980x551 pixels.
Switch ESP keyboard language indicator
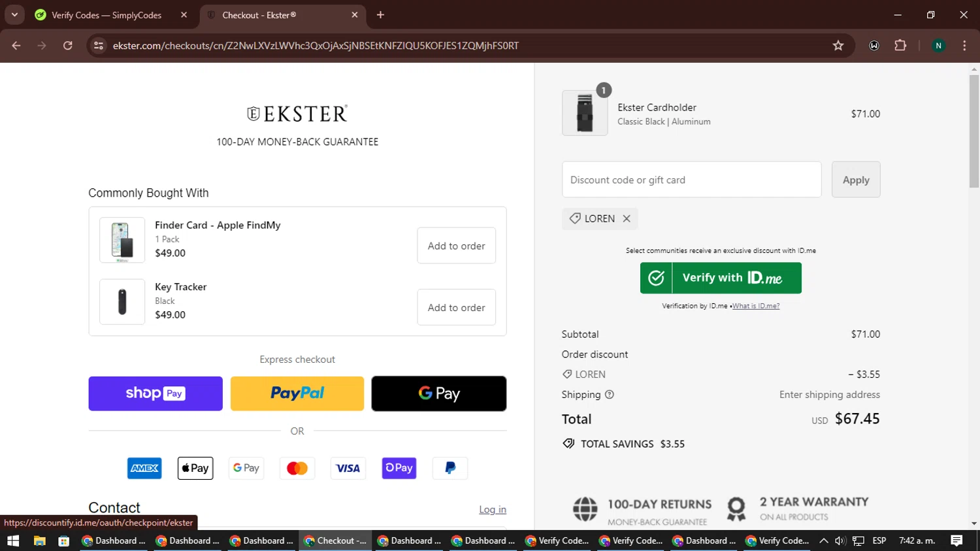click(879, 541)
